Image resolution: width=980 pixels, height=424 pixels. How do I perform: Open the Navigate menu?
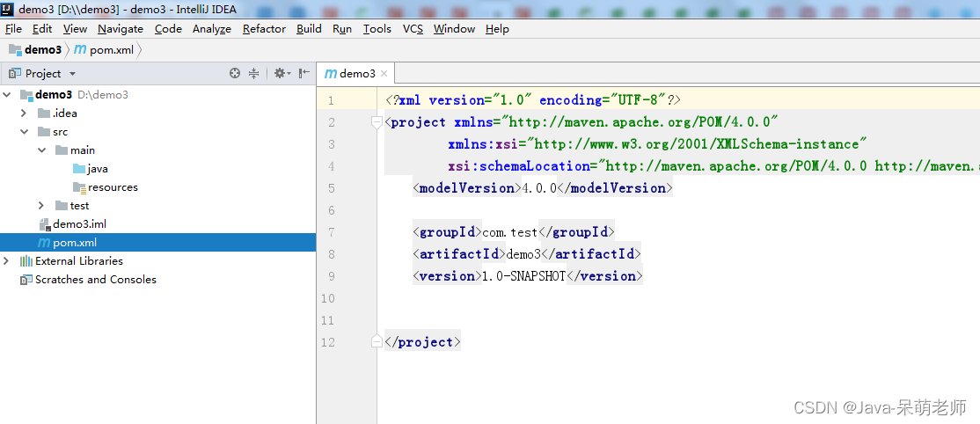click(121, 29)
